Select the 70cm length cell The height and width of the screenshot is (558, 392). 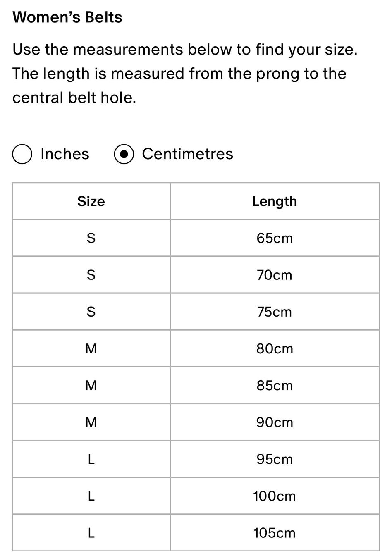tap(275, 275)
